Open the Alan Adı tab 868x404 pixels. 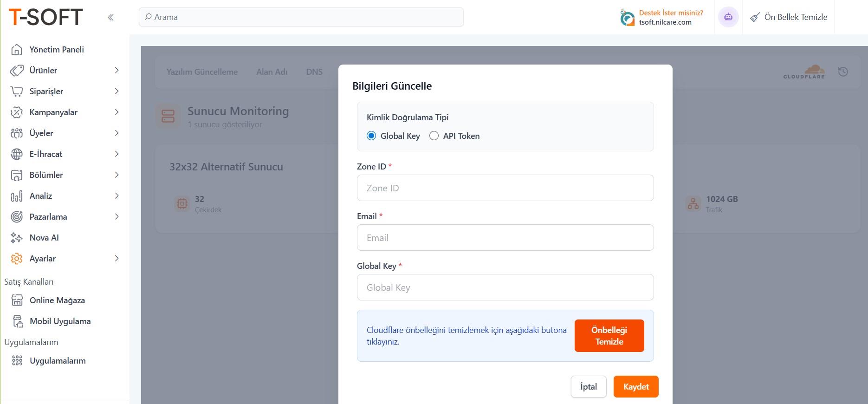tap(272, 72)
